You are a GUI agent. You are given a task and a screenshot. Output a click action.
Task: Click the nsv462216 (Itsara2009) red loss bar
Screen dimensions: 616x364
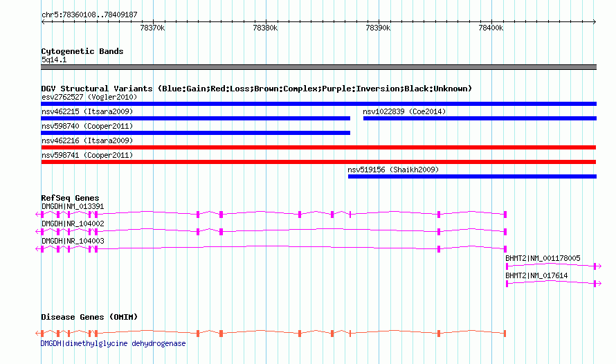point(318,147)
